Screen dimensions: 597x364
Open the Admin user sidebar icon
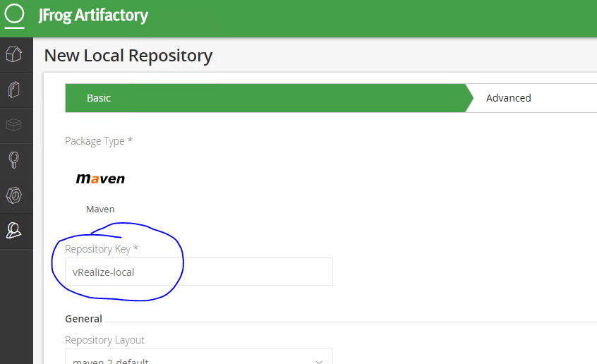click(13, 231)
